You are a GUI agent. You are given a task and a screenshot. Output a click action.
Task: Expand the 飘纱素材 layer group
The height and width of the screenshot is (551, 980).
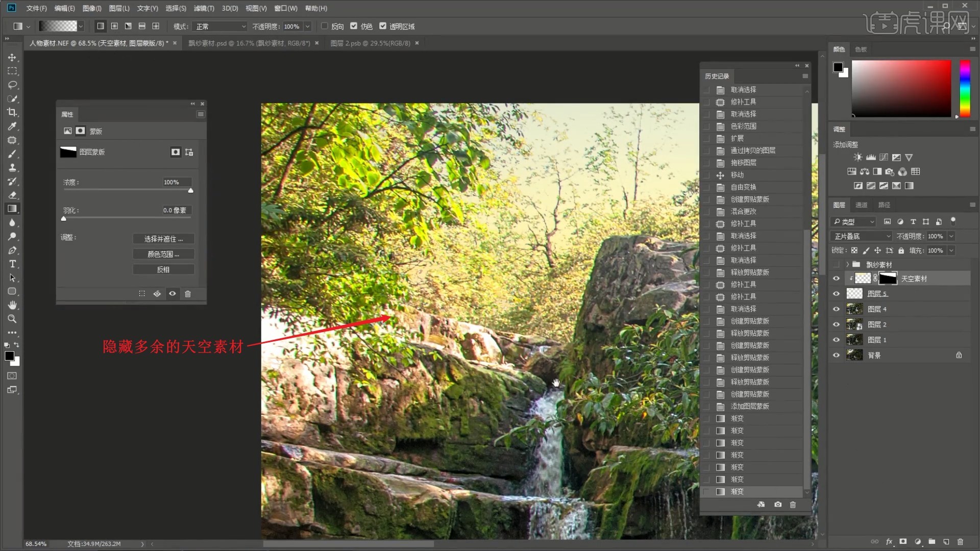(x=847, y=264)
